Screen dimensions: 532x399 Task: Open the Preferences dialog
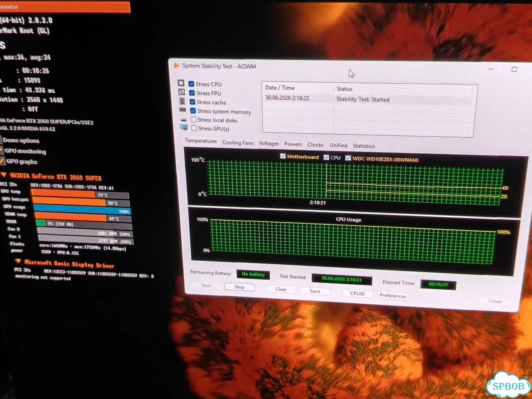coord(393,296)
